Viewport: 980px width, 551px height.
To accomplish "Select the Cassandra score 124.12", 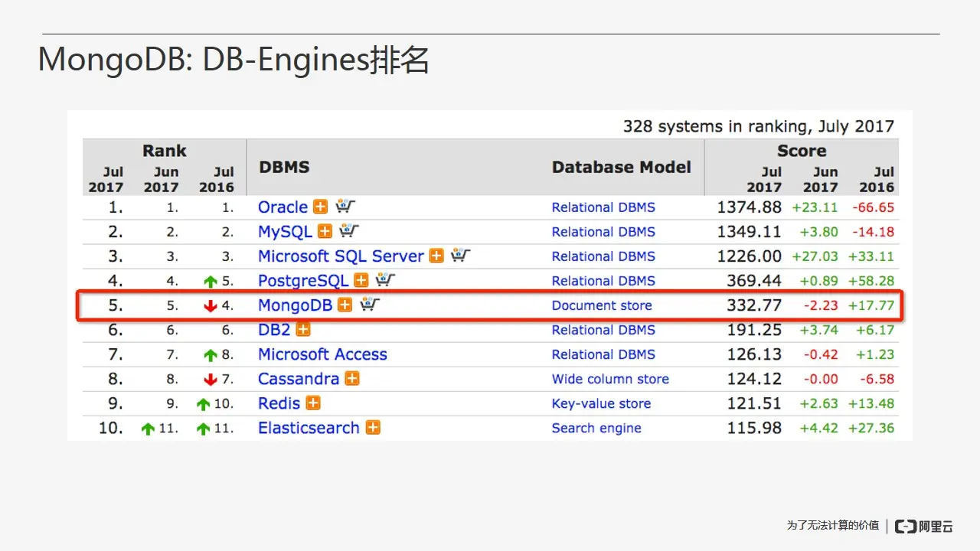I will tap(754, 379).
